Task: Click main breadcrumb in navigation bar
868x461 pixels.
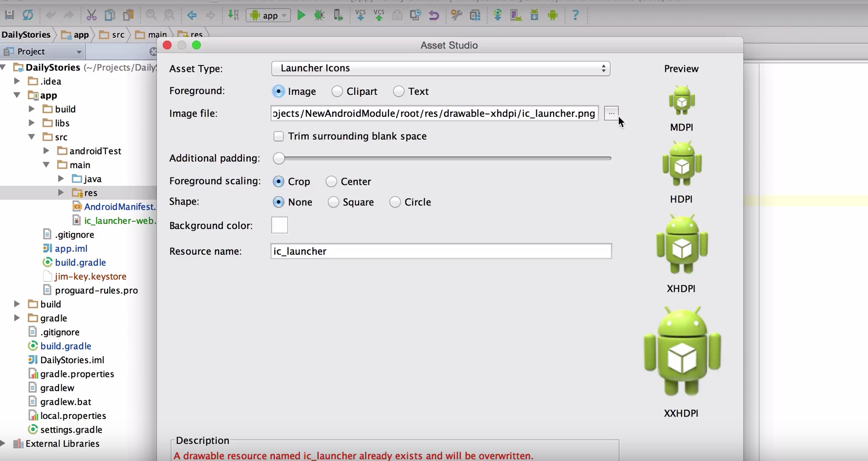Action: [x=151, y=35]
